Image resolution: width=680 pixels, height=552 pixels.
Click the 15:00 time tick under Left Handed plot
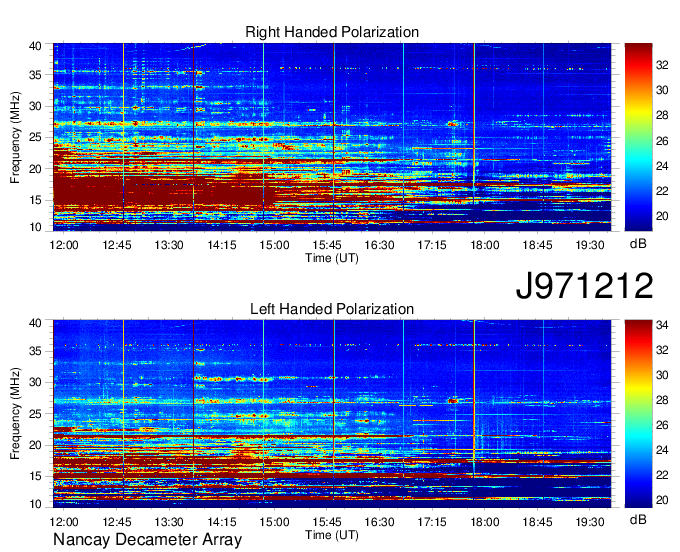275,522
